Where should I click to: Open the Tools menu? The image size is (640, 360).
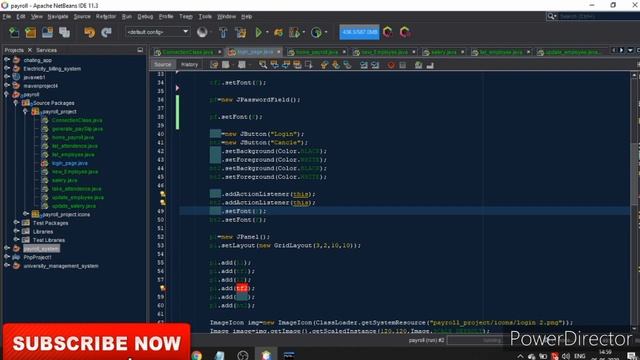click(205, 16)
